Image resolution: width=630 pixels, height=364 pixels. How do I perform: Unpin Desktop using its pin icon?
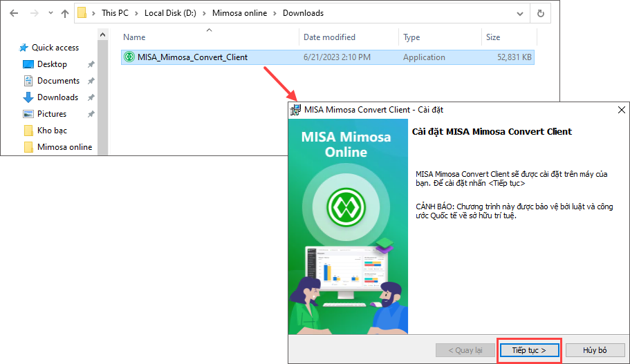(x=91, y=64)
